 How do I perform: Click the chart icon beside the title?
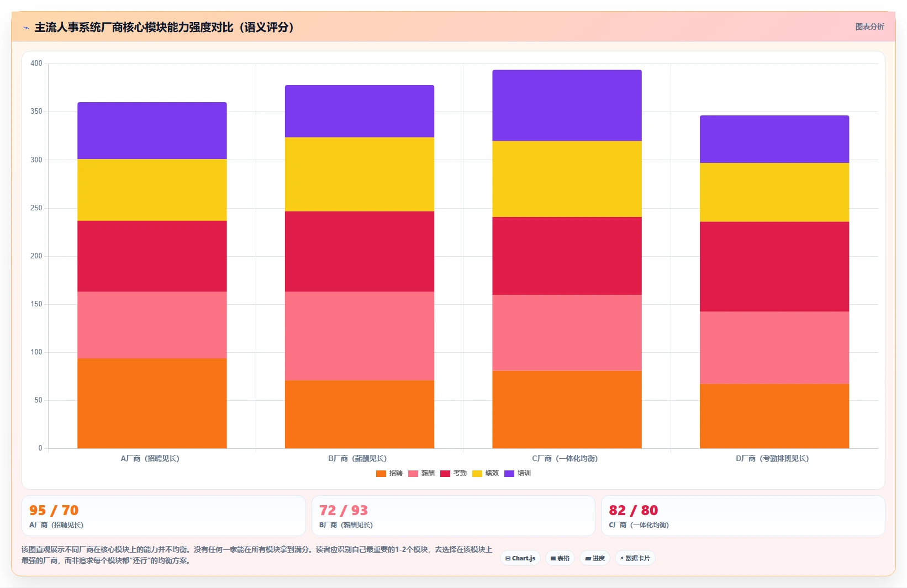click(x=26, y=28)
